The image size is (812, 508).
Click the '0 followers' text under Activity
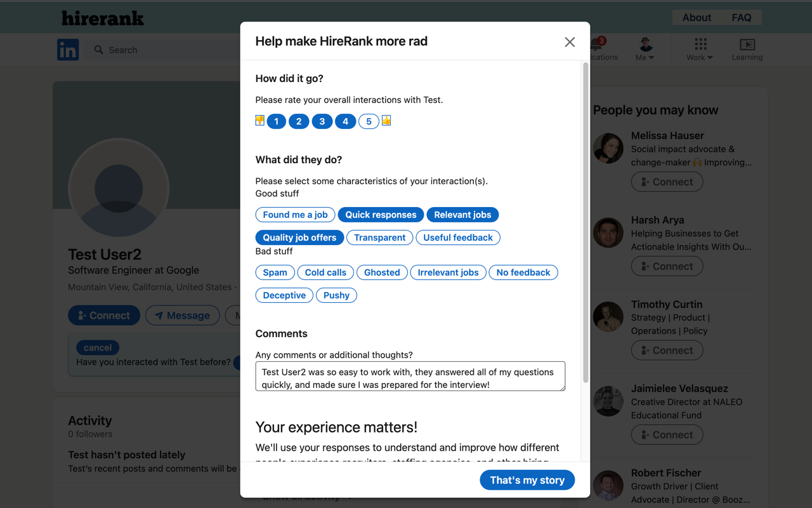click(x=90, y=434)
